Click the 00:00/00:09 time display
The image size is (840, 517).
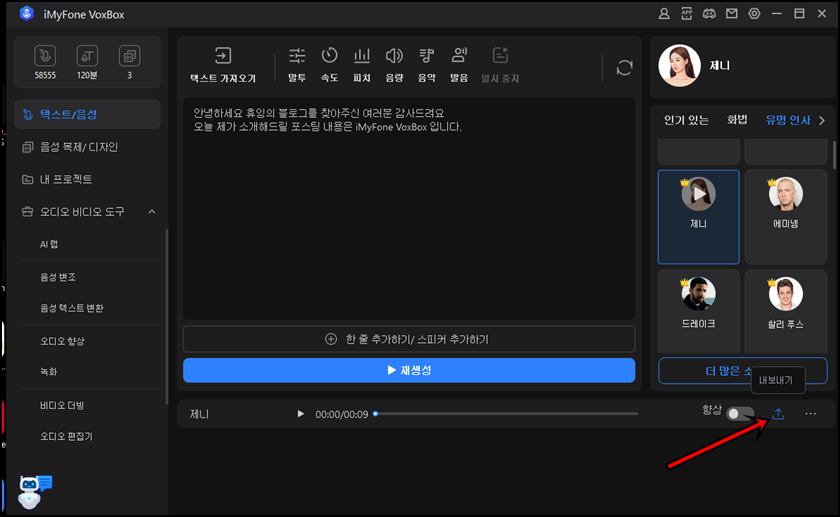(342, 414)
